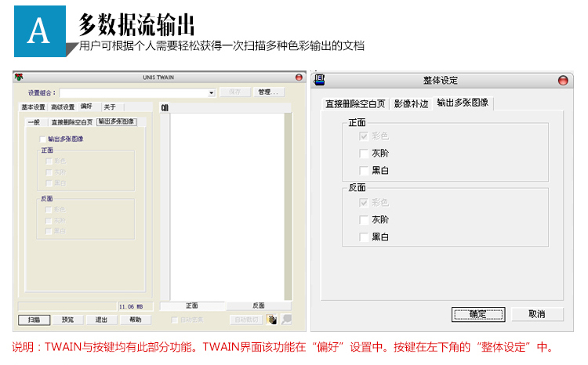Select the 直接删除空白页 tab in 整体设定
Viewport: 588px width, 365px height.
356,103
